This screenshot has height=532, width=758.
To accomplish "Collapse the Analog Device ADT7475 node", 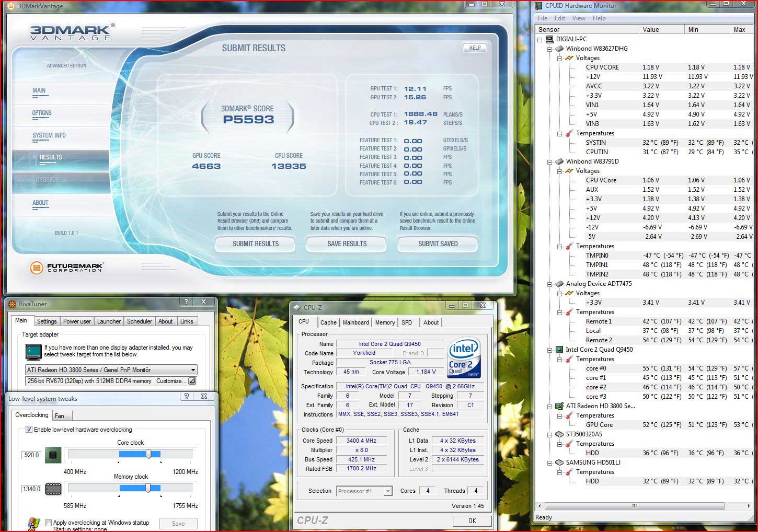I will pyautogui.click(x=550, y=284).
